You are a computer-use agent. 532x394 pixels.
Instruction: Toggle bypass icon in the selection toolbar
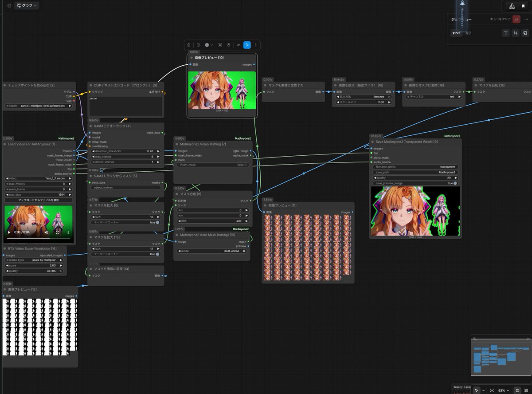(229, 45)
